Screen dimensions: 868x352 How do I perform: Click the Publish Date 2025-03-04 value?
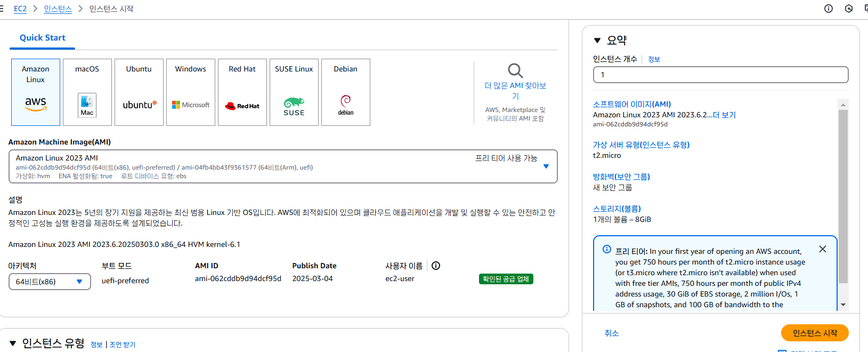coord(312,278)
